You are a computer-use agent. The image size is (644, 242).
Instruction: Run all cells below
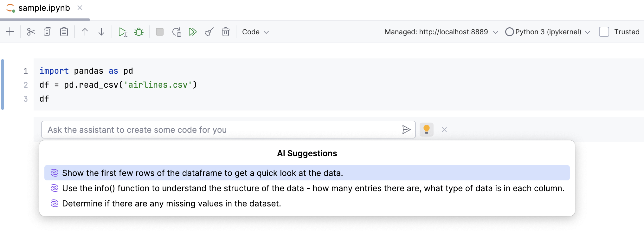[193, 32]
